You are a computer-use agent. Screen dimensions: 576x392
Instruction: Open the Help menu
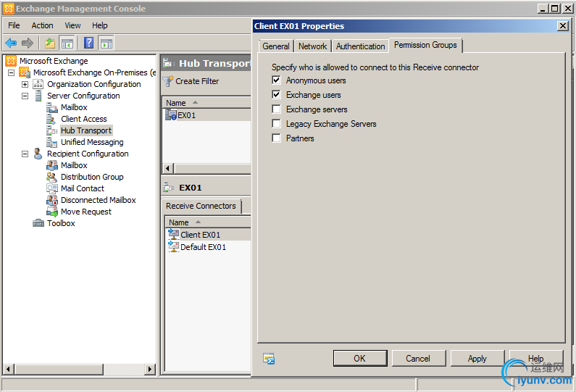click(x=99, y=25)
